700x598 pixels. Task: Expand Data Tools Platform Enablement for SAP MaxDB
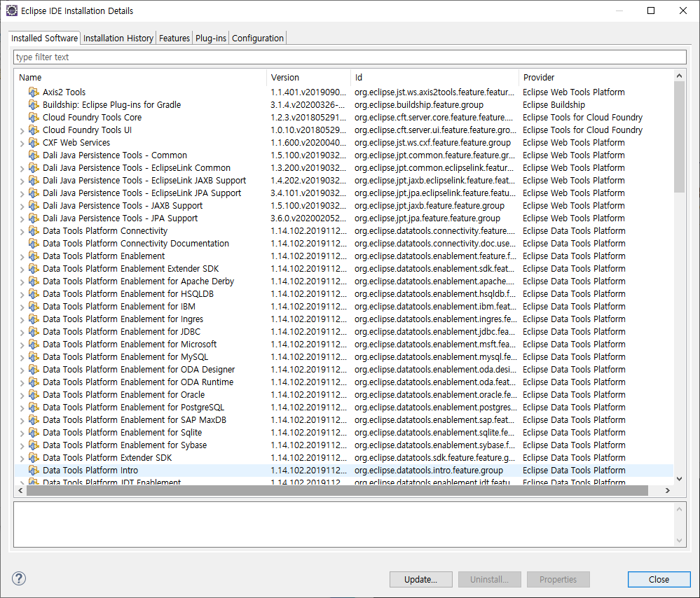click(x=22, y=420)
